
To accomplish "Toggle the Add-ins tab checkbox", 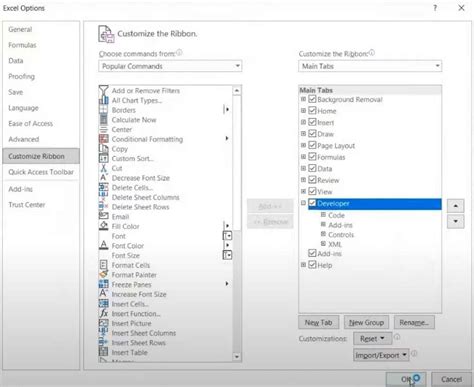I will point(312,253).
